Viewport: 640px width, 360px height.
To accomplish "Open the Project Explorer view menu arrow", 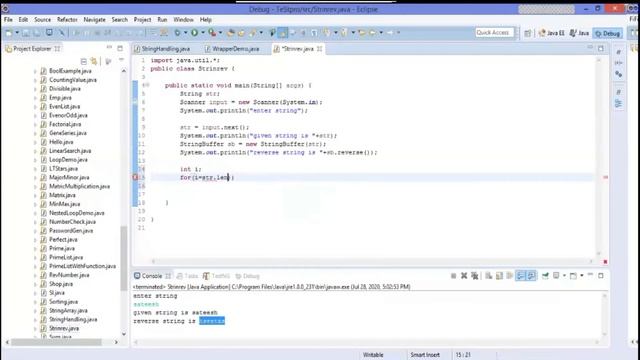I will point(121,60).
